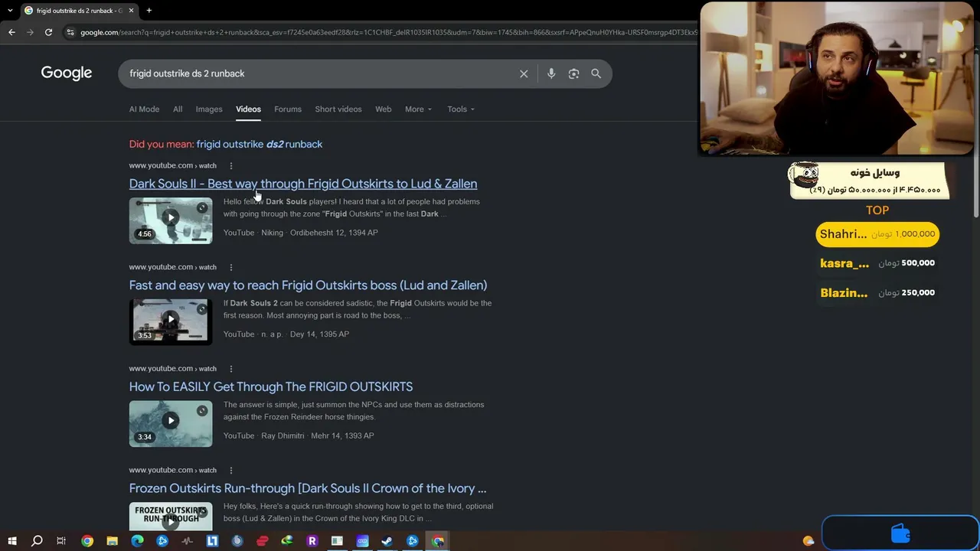Start a voice search with the microphone
This screenshot has width=980, height=551.
(x=551, y=73)
